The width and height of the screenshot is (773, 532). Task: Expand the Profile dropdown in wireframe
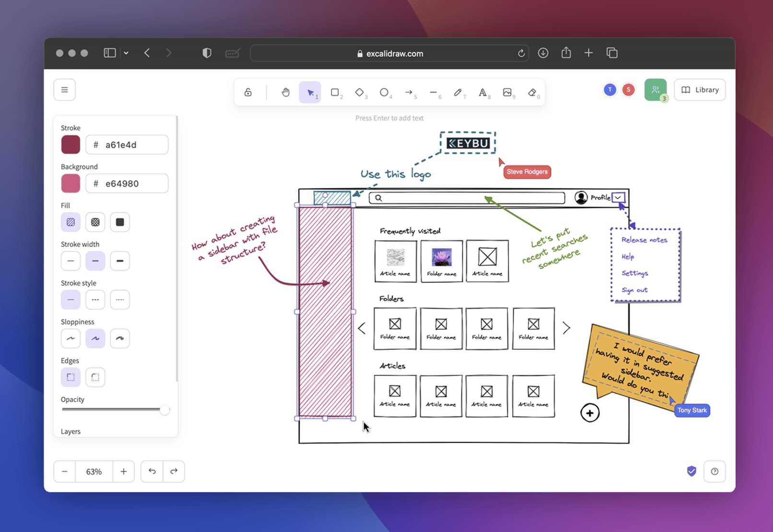pos(619,197)
